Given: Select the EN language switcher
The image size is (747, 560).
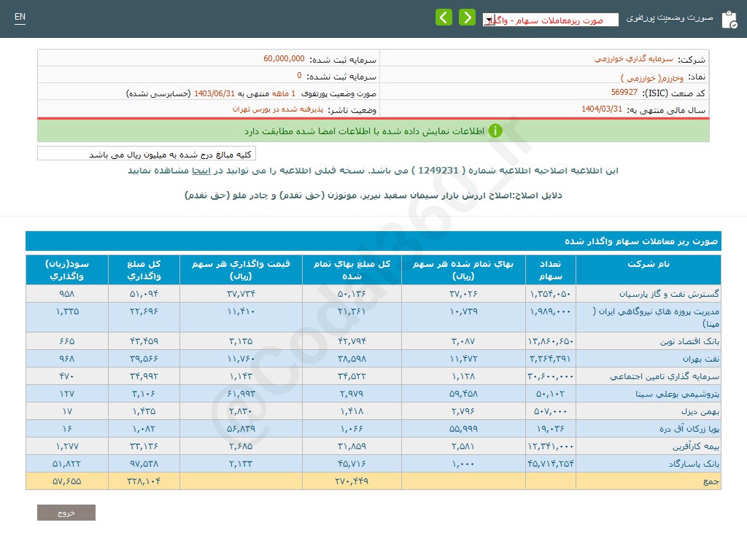Looking at the screenshot, I should pyautogui.click(x=20, y=16).
